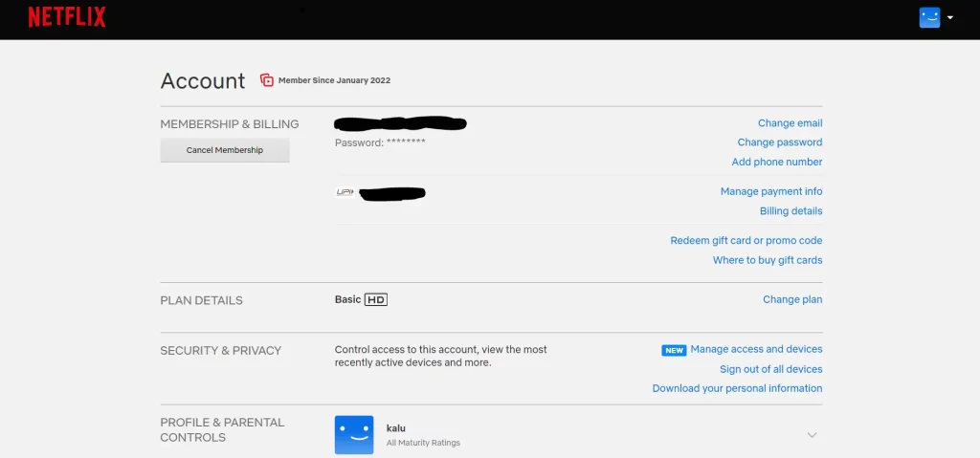980x458 pixels.
Task: Click the member since badge icon
Action: [267, 80]
